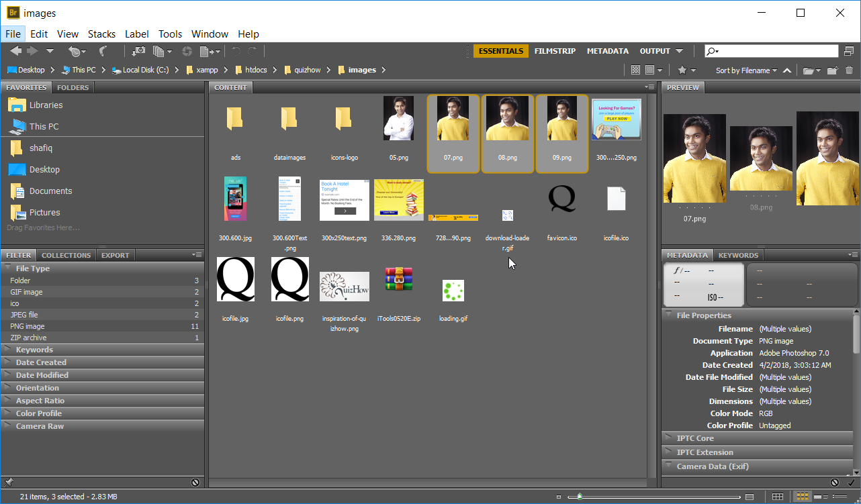Screen dimensions: 861x504
Task: Switch to FILMSTRIP workspace
Action: pos(555,51)
